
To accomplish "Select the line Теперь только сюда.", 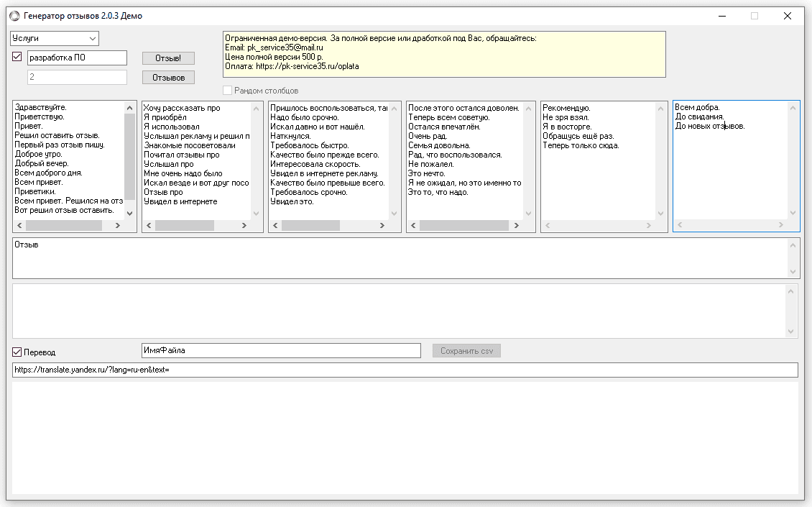I will click(x=581, y=145).
